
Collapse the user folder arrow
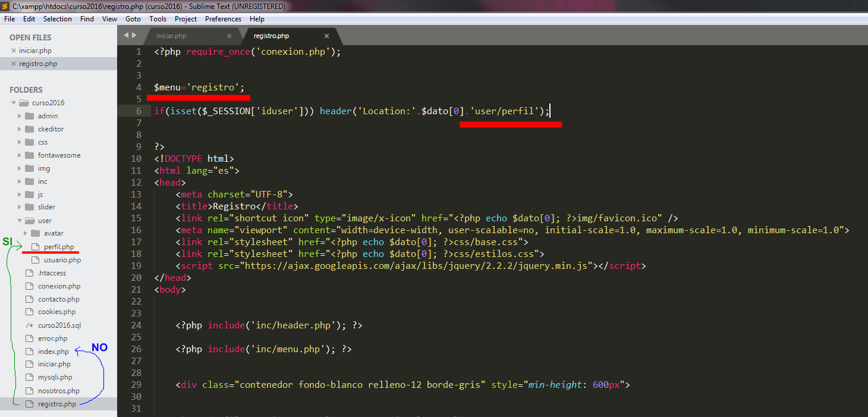tap(20, 221)
